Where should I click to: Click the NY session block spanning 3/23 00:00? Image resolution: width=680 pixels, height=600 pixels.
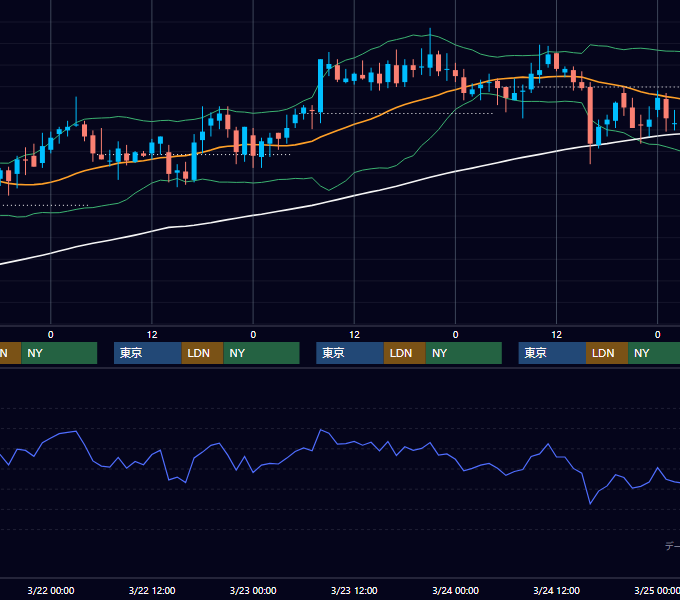click(x=262, y=353)
